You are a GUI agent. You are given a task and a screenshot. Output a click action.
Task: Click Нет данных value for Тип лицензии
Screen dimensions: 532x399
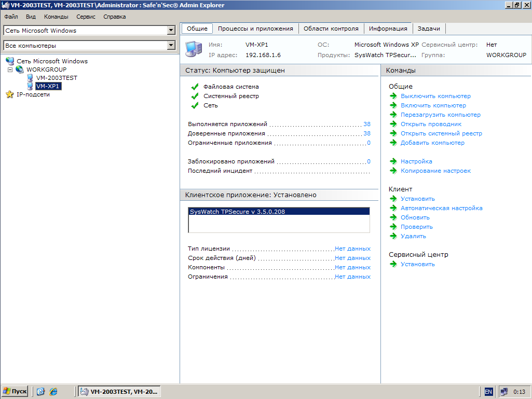(x=352, y=249)
